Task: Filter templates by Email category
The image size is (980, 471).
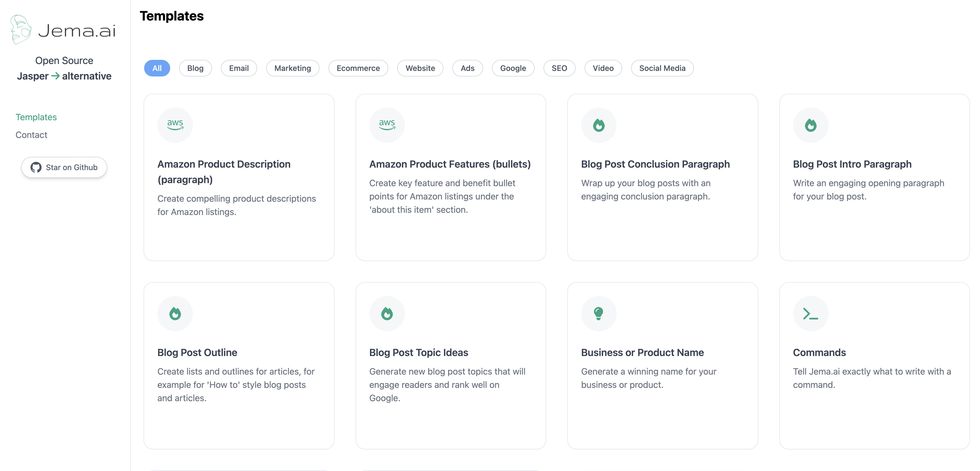Action: [x=239, y=68]
